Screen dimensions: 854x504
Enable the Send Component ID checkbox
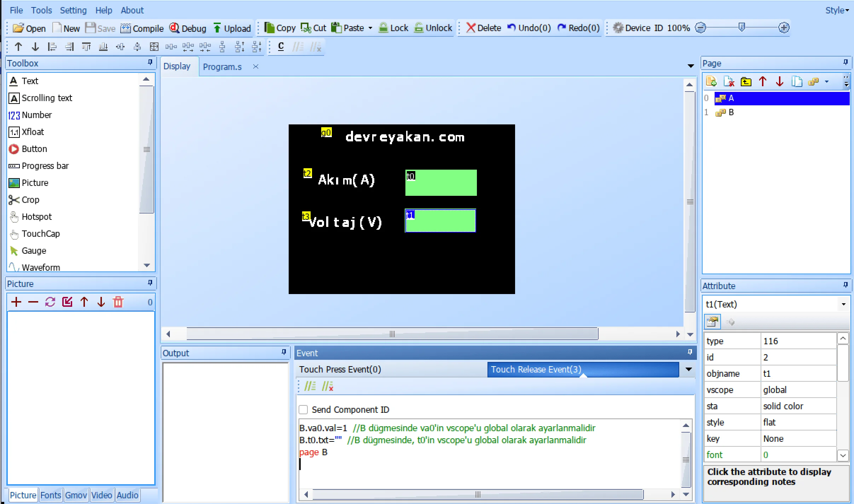click(303, 410)
